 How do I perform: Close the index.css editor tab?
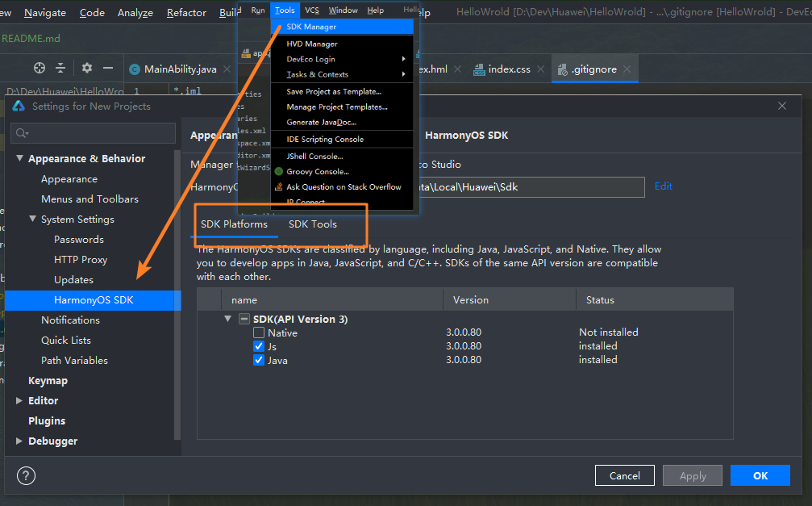540,69
